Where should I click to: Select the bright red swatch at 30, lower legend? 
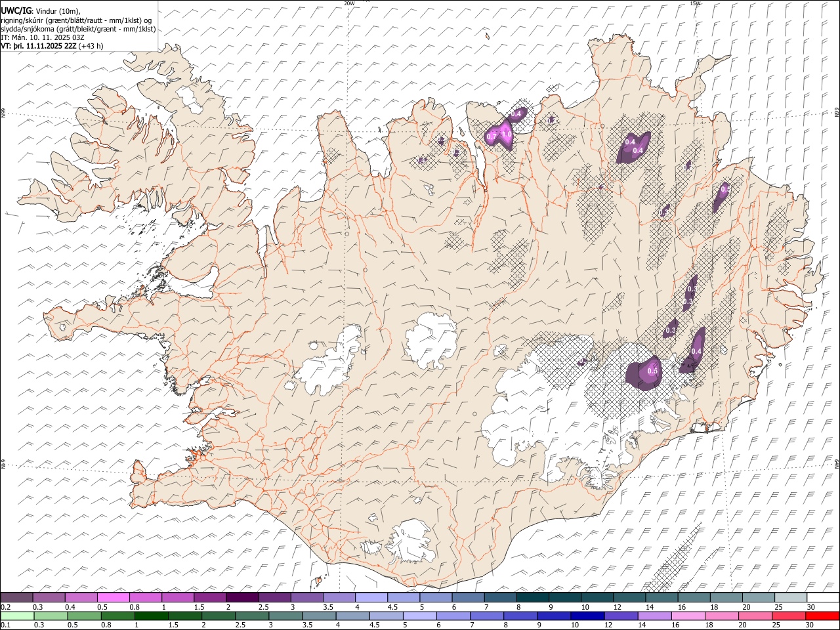(x=822, y=616)
